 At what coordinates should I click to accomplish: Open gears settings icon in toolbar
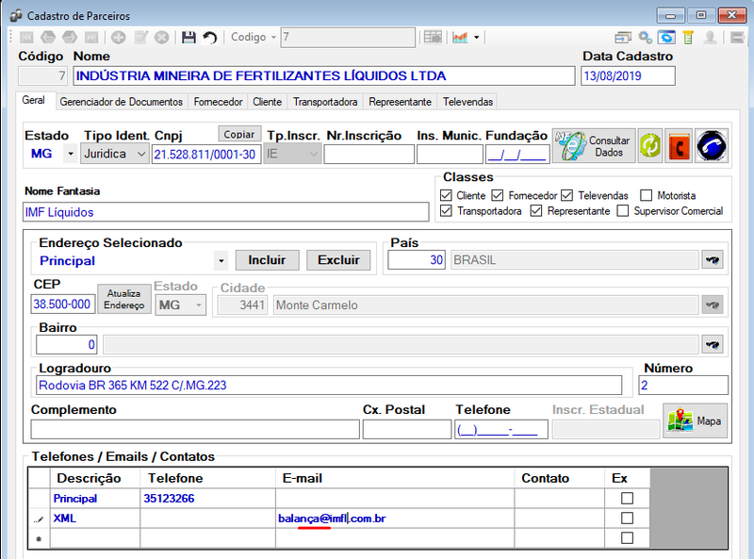[x=645, y=37]
